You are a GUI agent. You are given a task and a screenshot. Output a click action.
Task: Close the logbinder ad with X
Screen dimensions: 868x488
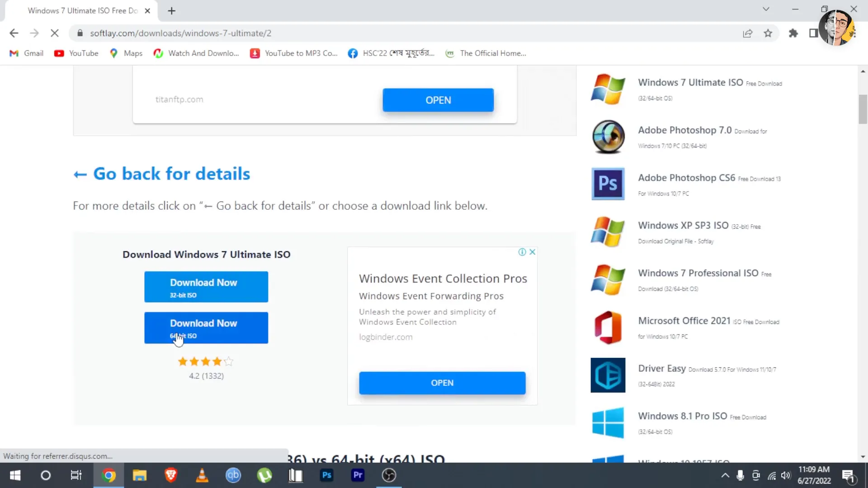coord(533,252)
